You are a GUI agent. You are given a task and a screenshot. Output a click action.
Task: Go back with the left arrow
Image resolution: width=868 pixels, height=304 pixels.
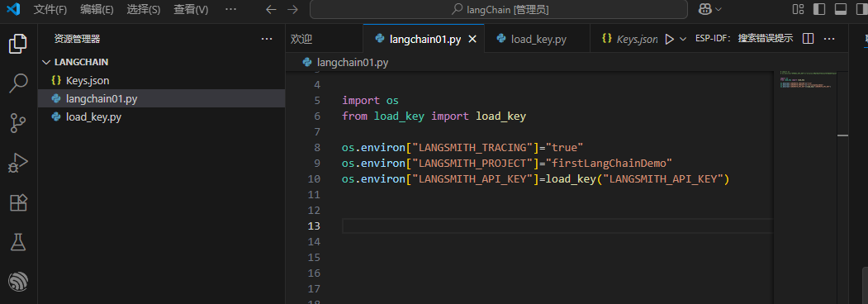(270, 9)
